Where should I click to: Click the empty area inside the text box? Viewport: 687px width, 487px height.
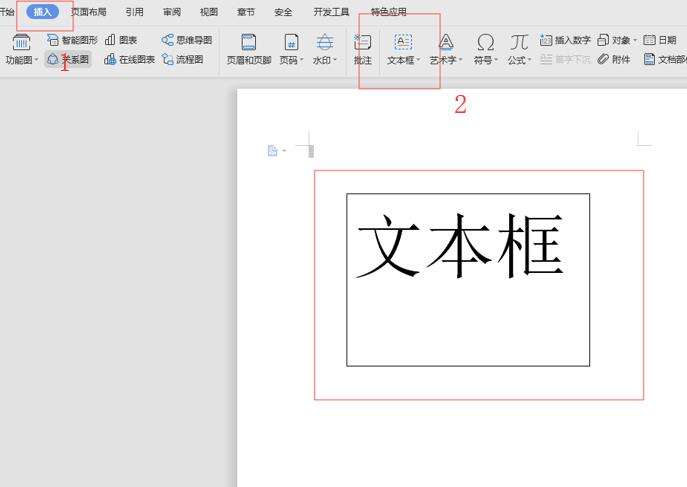coord(468,324)
